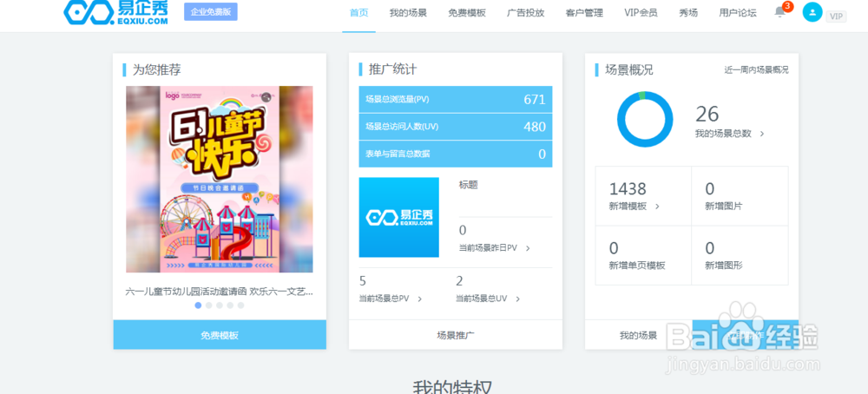Viewport: 868px width, 394px height.
Task: Open the 用户论坛 menu item
Action: pos(737,13)
